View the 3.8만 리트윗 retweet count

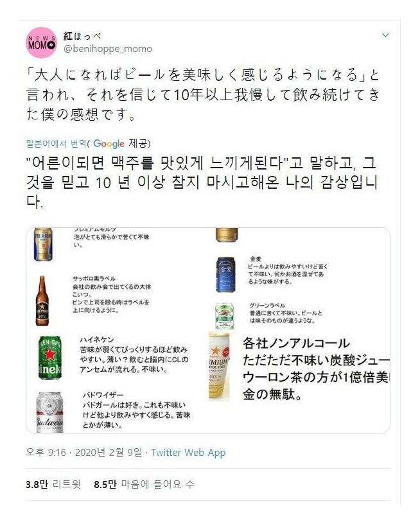(x=53, y=484)
